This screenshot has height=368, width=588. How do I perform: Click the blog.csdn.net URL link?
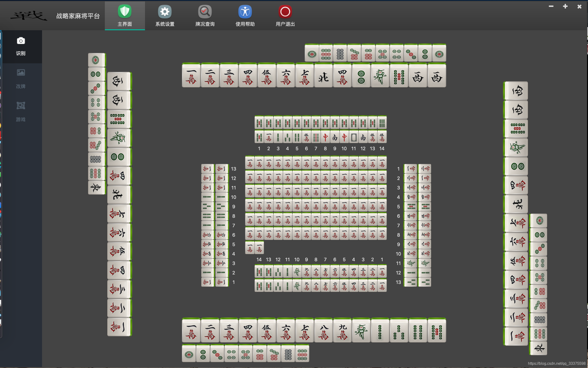pyautogui.click(x=557, y=363)
